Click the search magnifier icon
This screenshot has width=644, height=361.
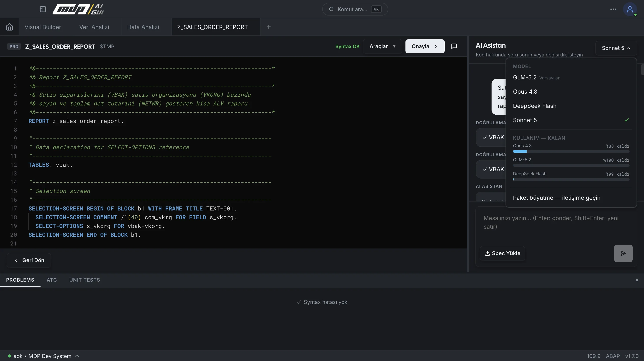[331, 9]
